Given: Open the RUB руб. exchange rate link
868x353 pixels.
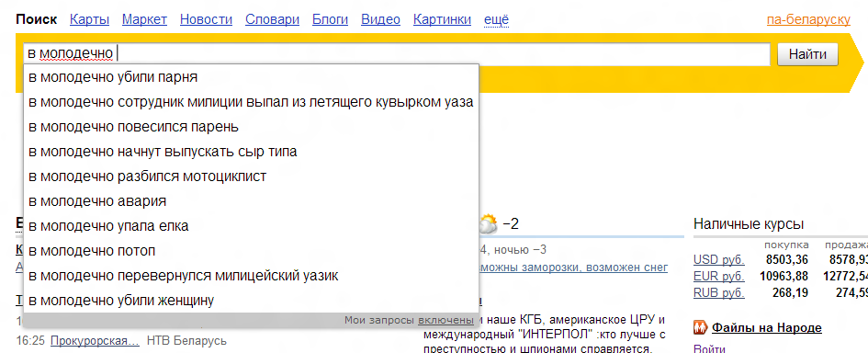Looking at the screenshot, I should point(718,292).
